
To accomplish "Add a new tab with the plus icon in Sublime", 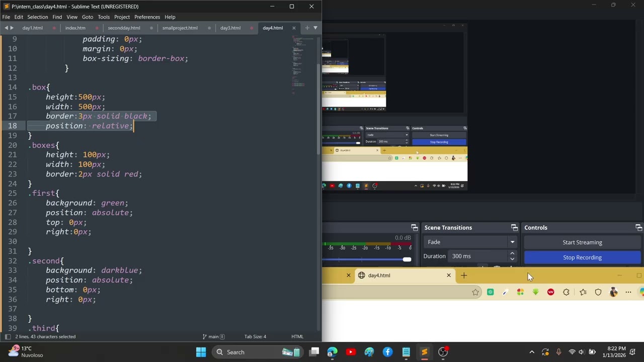I will [307, 28].
